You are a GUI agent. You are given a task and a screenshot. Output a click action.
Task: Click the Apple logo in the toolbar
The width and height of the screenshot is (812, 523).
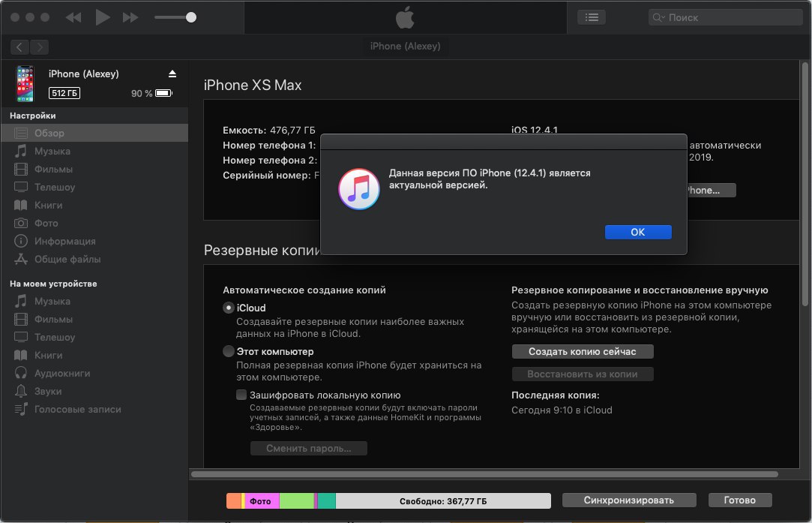click(405, 17)
